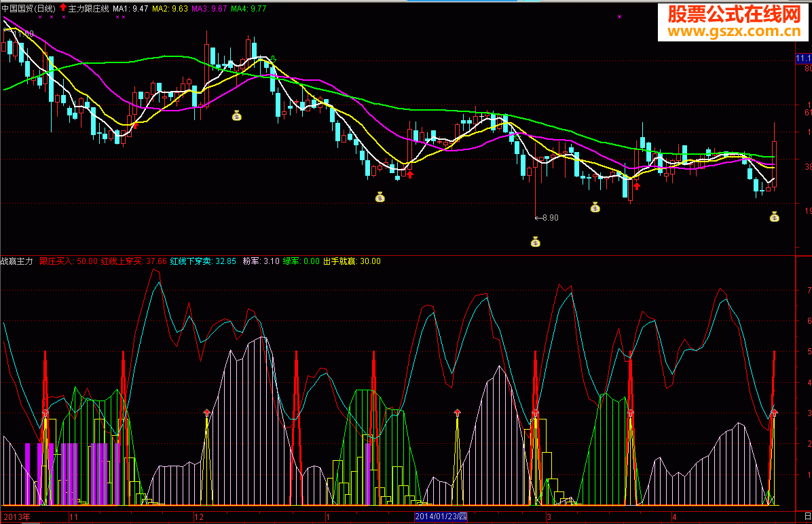Select the 红线上穿买: 37.66 legend
This screenshot has height=524, width=812.
[134, 261]
